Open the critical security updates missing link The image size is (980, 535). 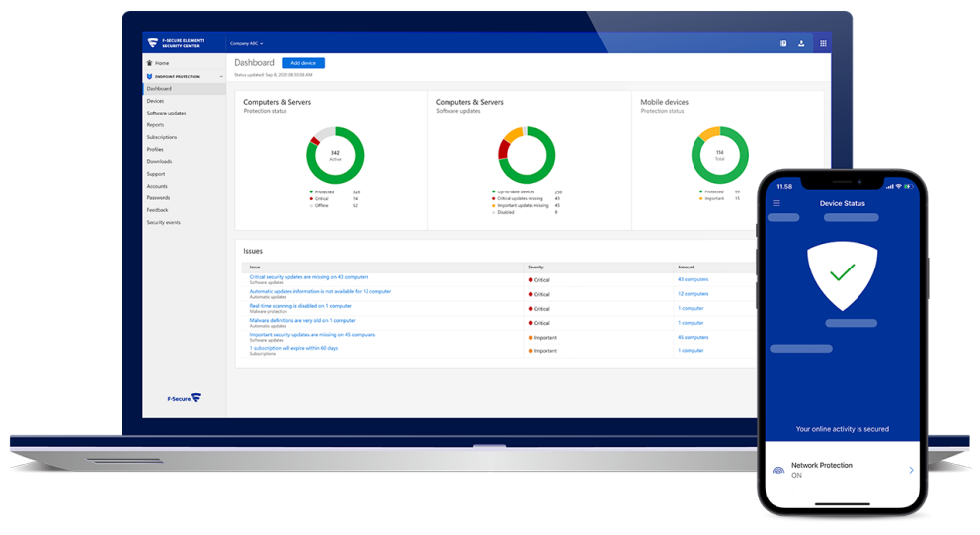(x=309, y=277)
